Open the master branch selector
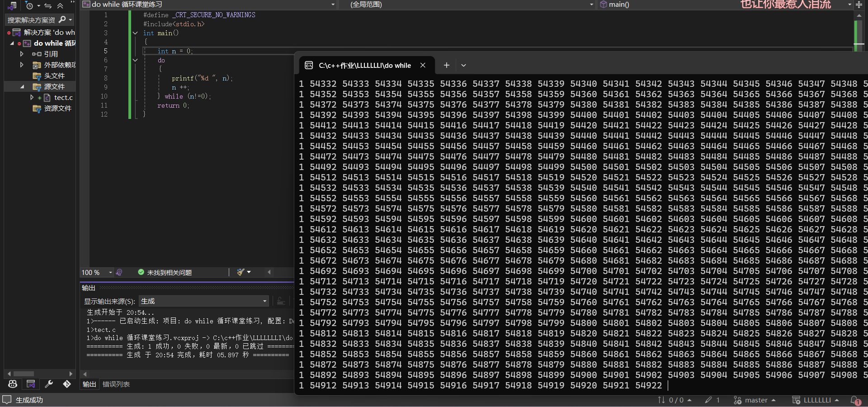Screen dimensions: 868x407 755,400
